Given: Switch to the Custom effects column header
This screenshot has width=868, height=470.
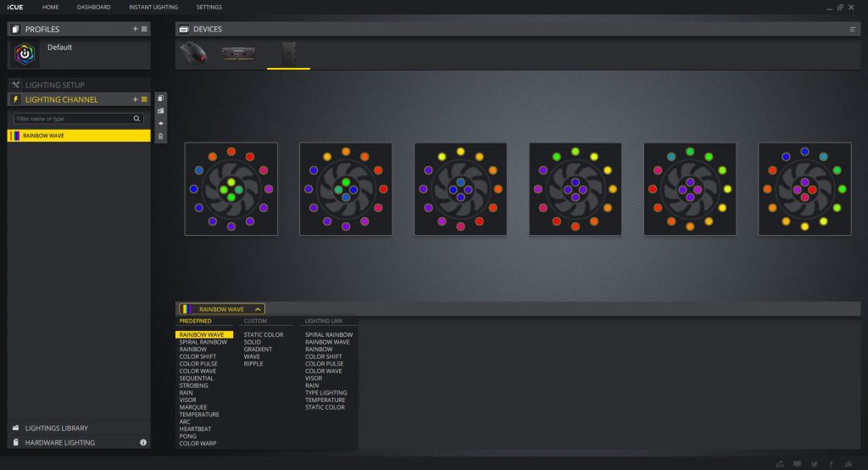Looking at the screenshot, I should coord(255,322).
